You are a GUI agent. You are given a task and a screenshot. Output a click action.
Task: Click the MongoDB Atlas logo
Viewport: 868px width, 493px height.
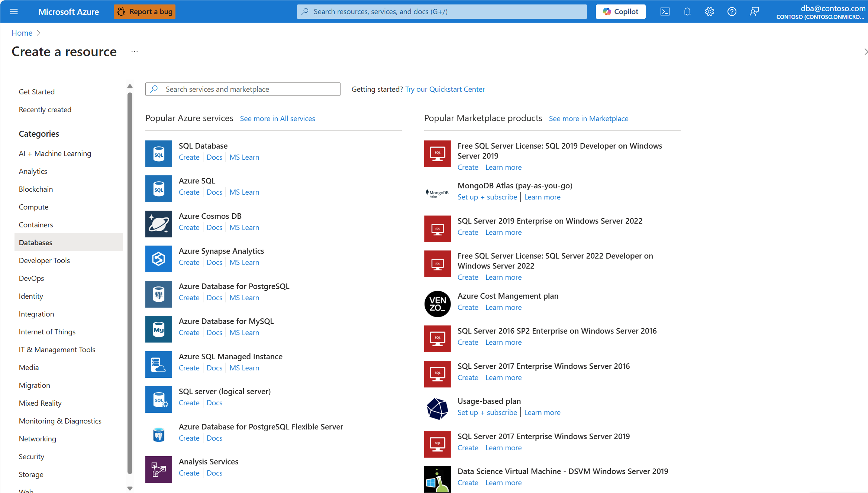coord(437,192)
